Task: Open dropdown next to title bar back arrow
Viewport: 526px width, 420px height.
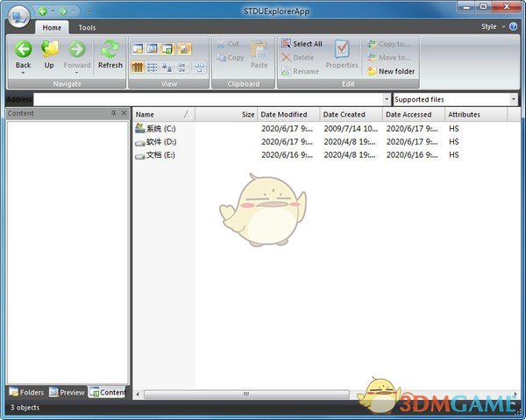Action: [53, 11]
